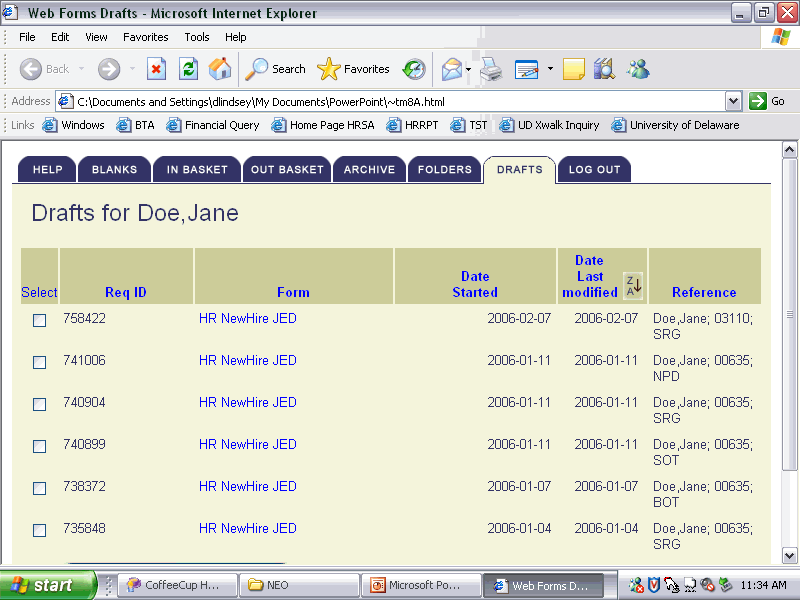
Task: Open the Back button history dropdown arrow
Action: pyautogui.click(x=82, y=69)
